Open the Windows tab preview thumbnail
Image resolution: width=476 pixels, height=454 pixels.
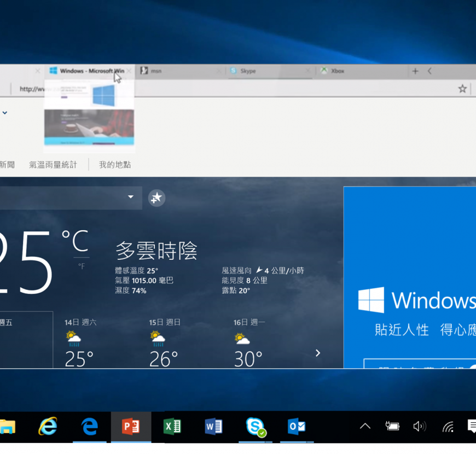click(89, 116)
